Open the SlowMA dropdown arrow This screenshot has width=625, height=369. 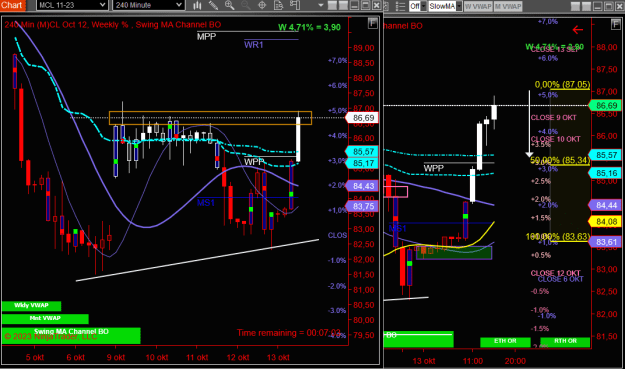(x=459, y=6)
